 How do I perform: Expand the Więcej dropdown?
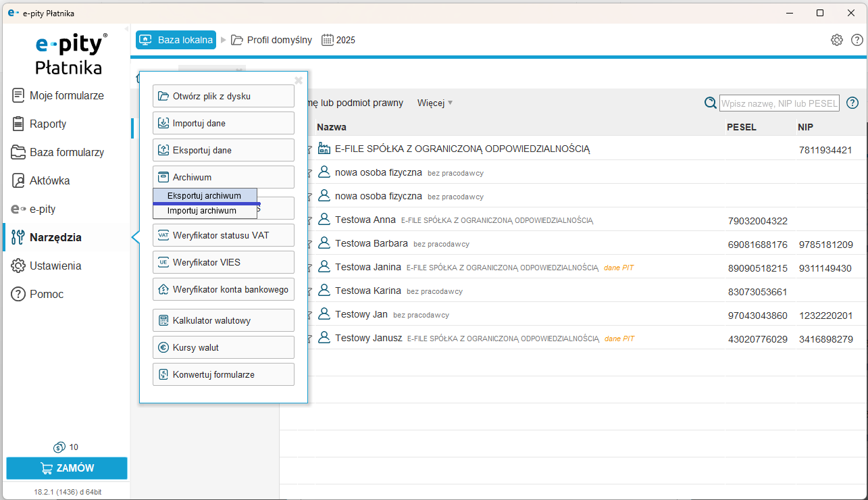pos(435,103)
